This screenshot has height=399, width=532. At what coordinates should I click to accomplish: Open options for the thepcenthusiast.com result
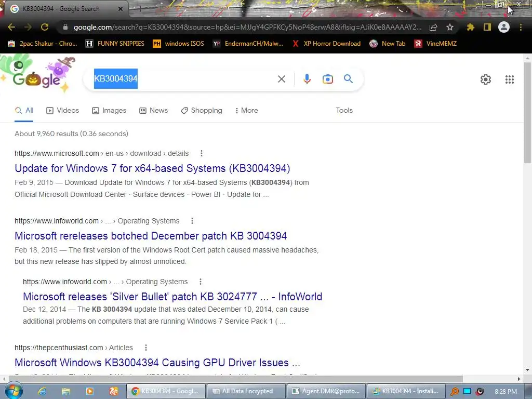coord(146,348)
